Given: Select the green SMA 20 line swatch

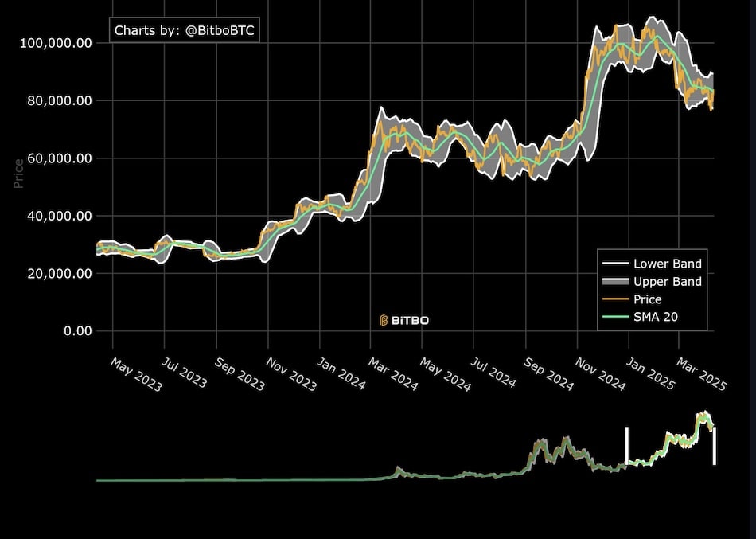Looking at the screenshot, I should point(617,317).
